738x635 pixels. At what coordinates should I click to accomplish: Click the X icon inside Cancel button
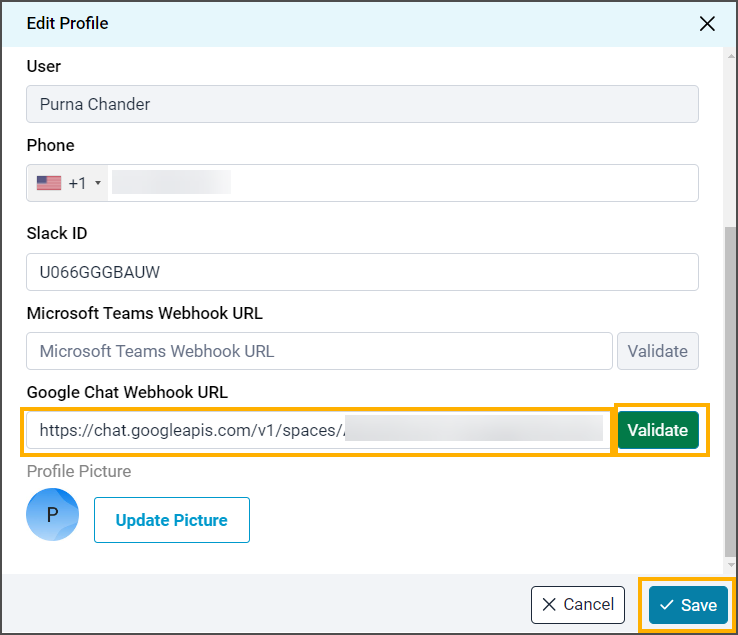549,605
